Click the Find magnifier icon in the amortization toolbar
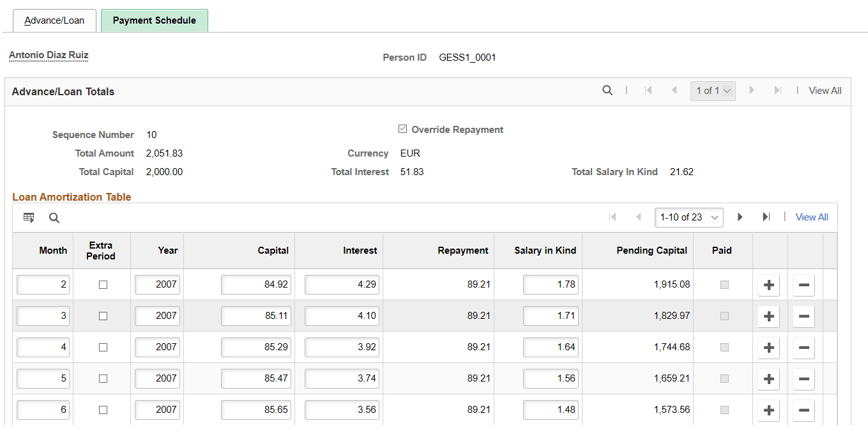 54,217
